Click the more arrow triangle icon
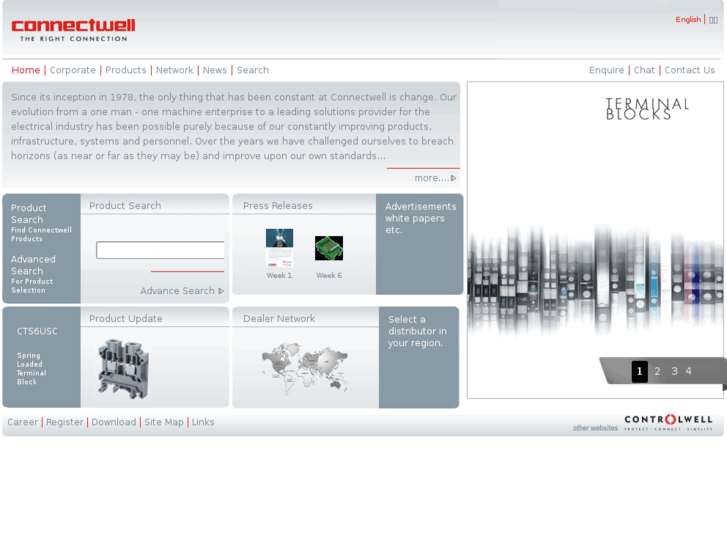Screen dimensions: 727x545 (x=453, y=178)
